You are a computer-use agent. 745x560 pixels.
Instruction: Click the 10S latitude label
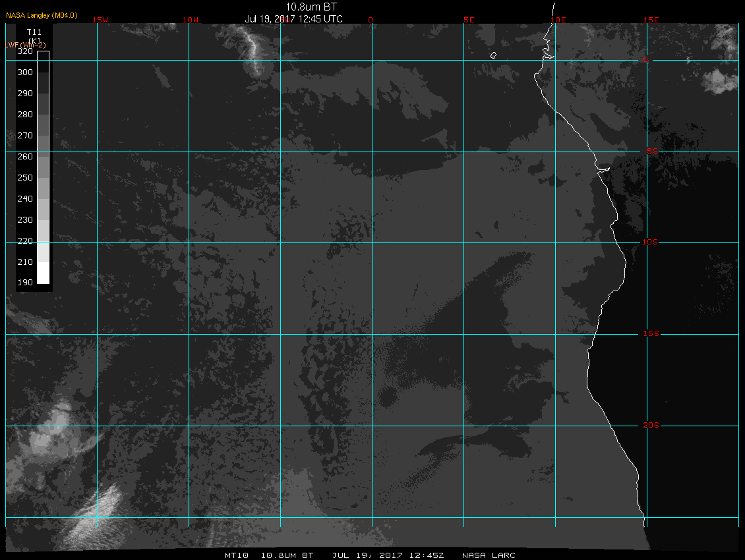650,242
